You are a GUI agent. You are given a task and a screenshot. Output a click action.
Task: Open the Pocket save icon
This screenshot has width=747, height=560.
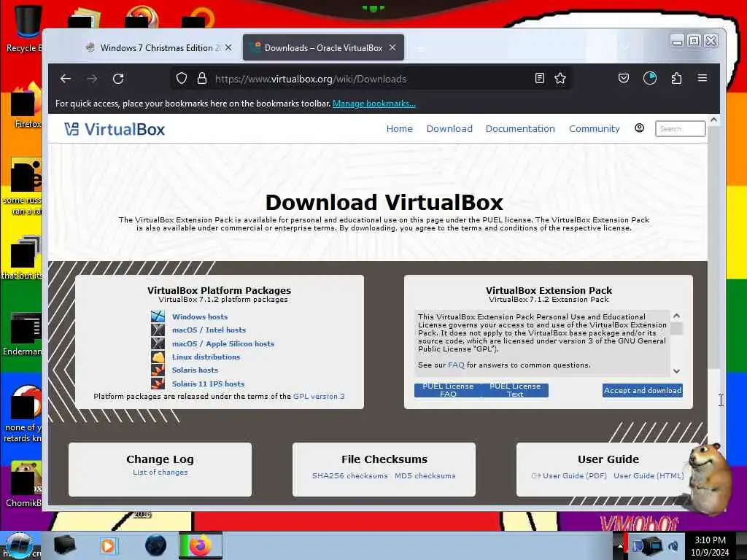click(x=624, y=78)
